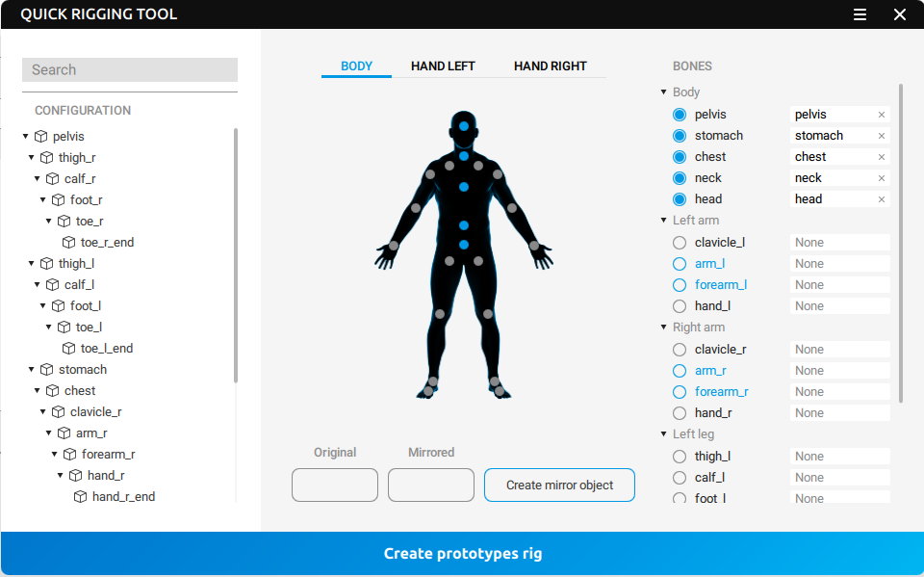Select the arm_l radio button

coord(680,264)
